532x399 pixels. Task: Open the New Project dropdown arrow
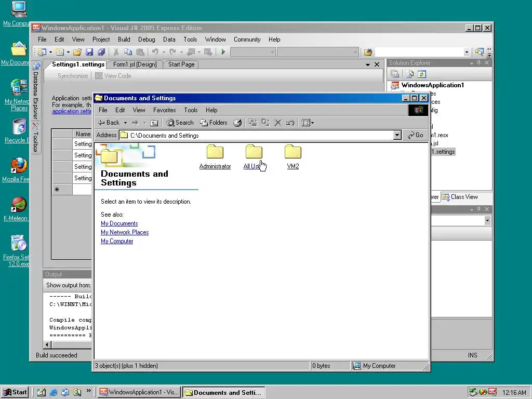coord(50,52)
